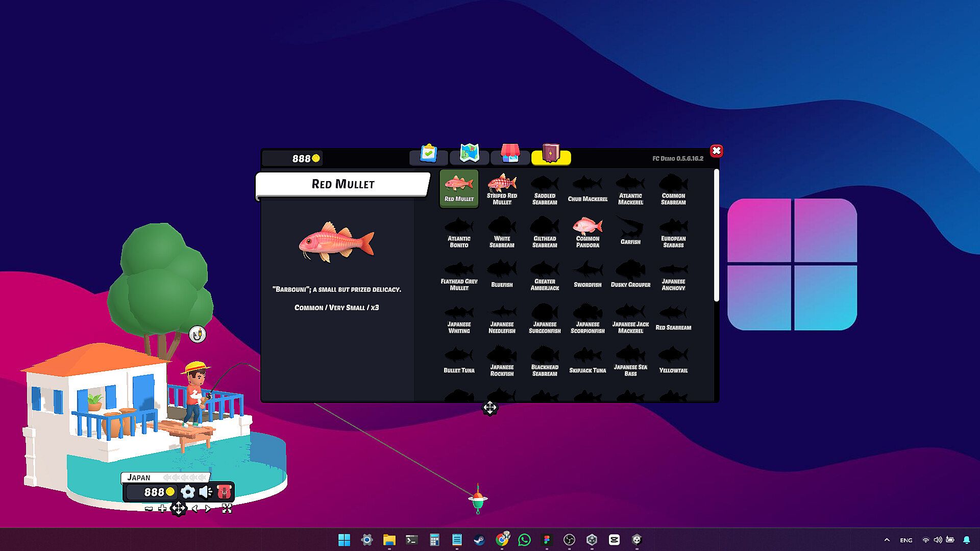
Task: Zoom in with plus button
Action: coord(162,509)
